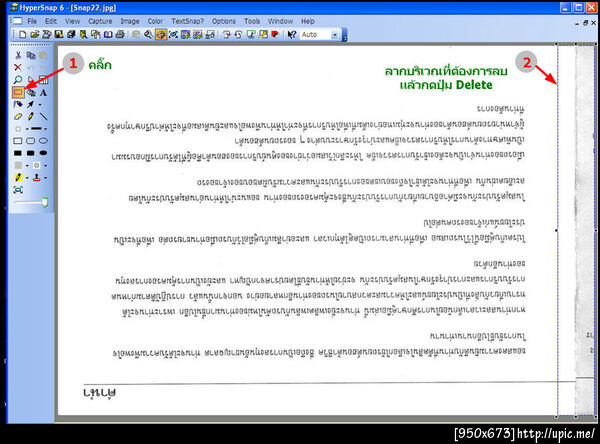Select the outlined rectangle shape tool
600x444 pixels.
(x=18, y=141)
